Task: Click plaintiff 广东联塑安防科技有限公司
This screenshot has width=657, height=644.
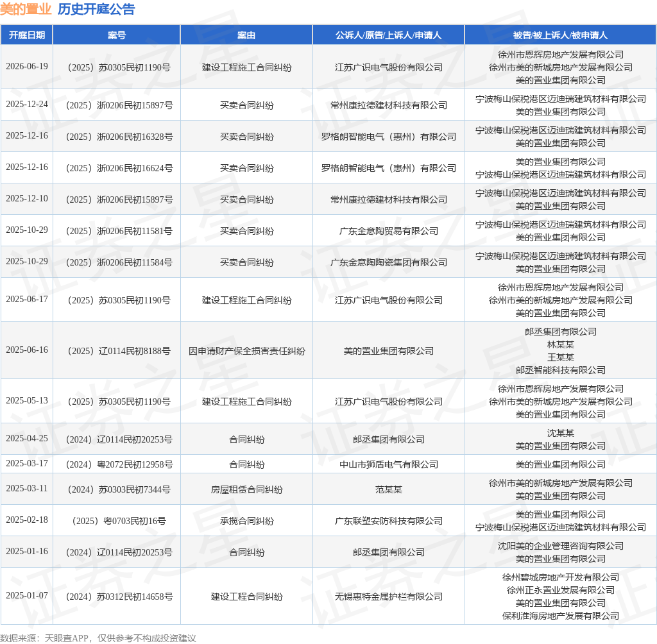Action: click(388, 521)
